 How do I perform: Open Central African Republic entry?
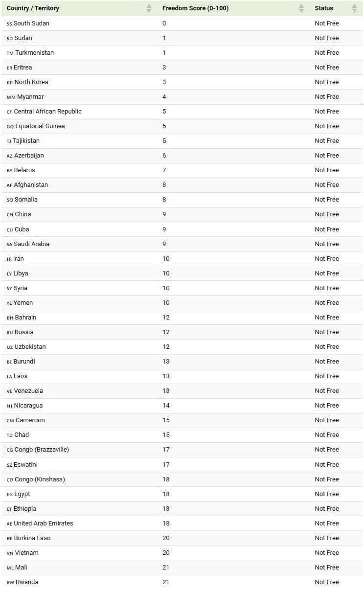(x=47, y=111)
